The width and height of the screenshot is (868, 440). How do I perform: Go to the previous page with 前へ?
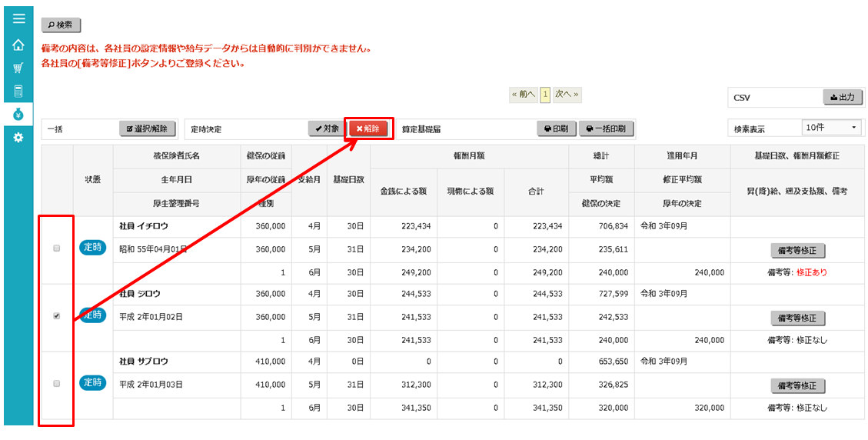pos(524,95)
